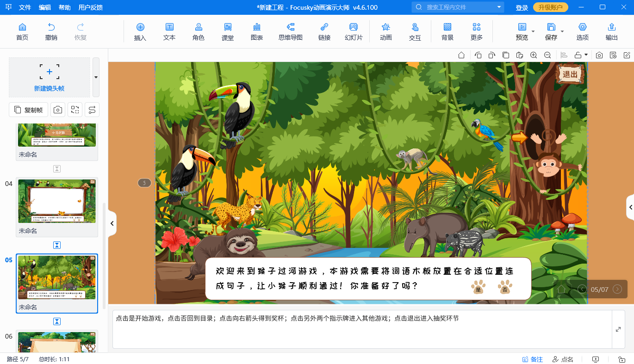Open the 动画 animation editor
Screen dimensions: 634x364
[x=385, y=31]
